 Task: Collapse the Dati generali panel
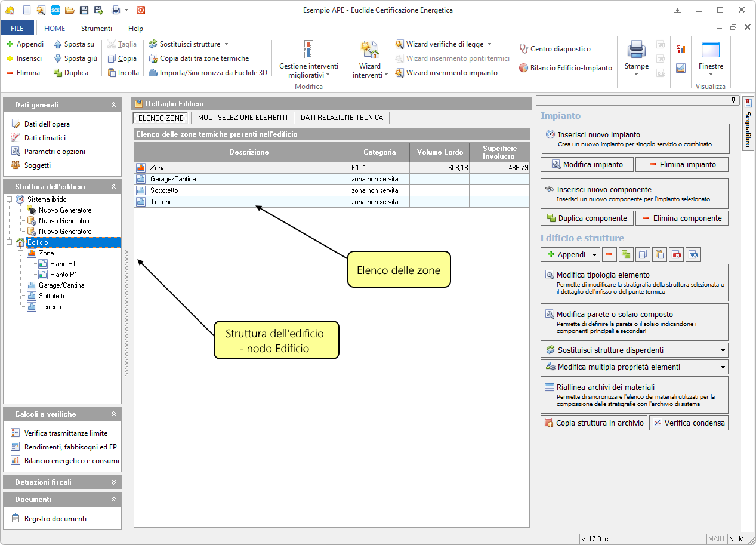click(x=113, y=105)
